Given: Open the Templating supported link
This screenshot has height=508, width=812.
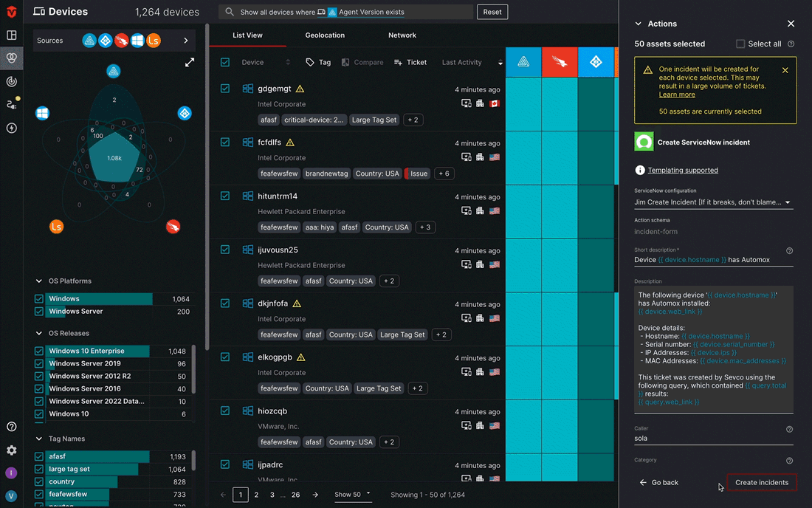Looking at the screenshot, I should (x=683, y=170).
